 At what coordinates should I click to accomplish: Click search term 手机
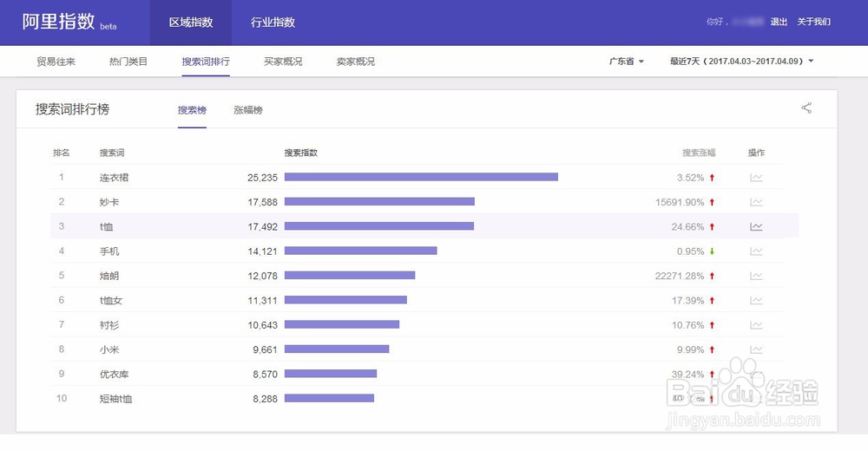point(109,251)
